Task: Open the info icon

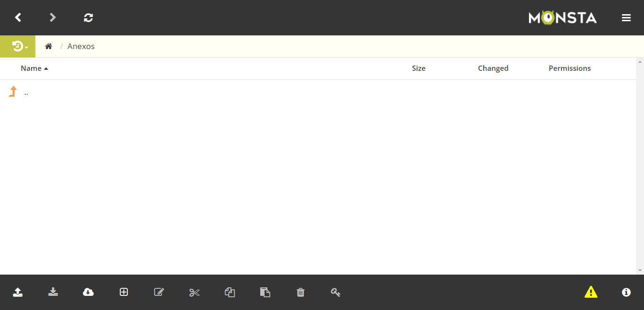Action: tap(626, 292)
